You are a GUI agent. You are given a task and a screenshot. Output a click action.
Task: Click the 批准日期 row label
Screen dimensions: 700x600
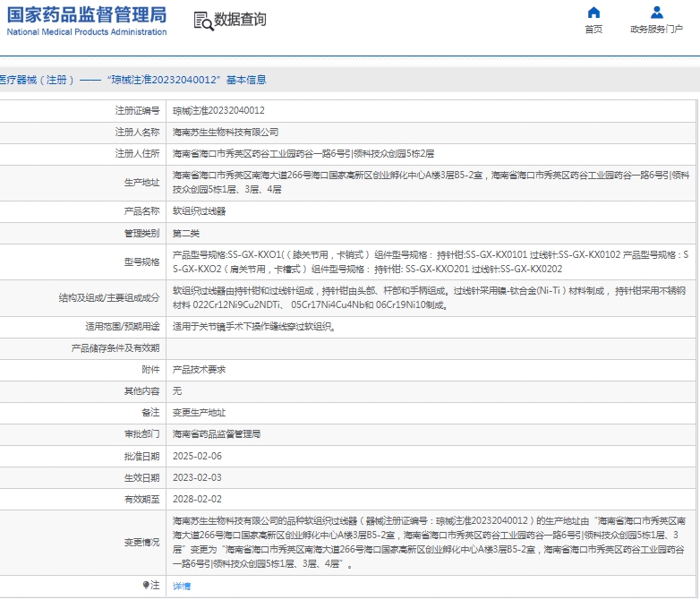pyautogui.click(x=142, y=456)
